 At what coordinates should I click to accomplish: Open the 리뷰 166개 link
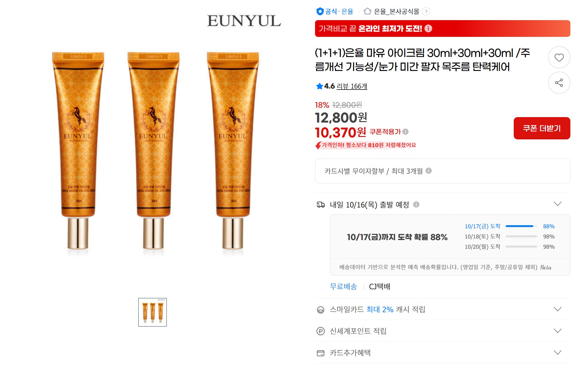[352, 86]
